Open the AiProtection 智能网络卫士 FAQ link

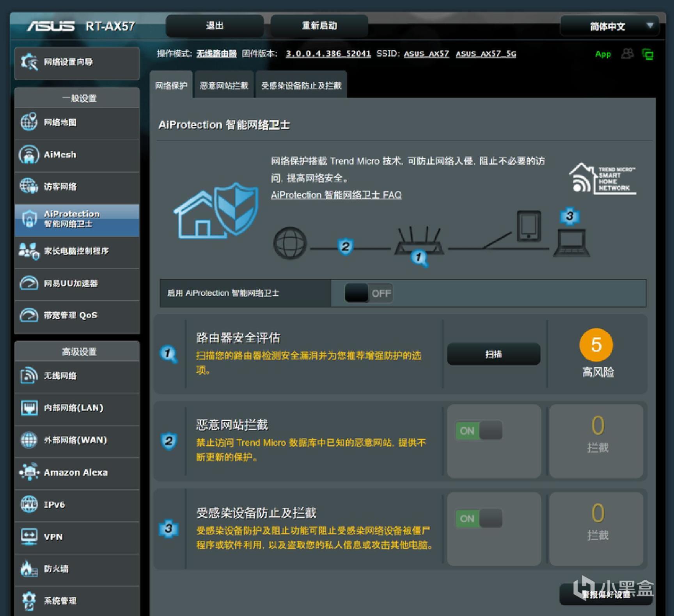point(336,195)
